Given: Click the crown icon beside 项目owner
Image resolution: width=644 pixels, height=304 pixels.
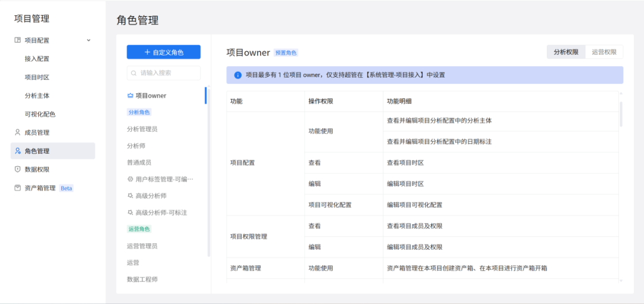Looking at the screenshot, I should (130, 96).
